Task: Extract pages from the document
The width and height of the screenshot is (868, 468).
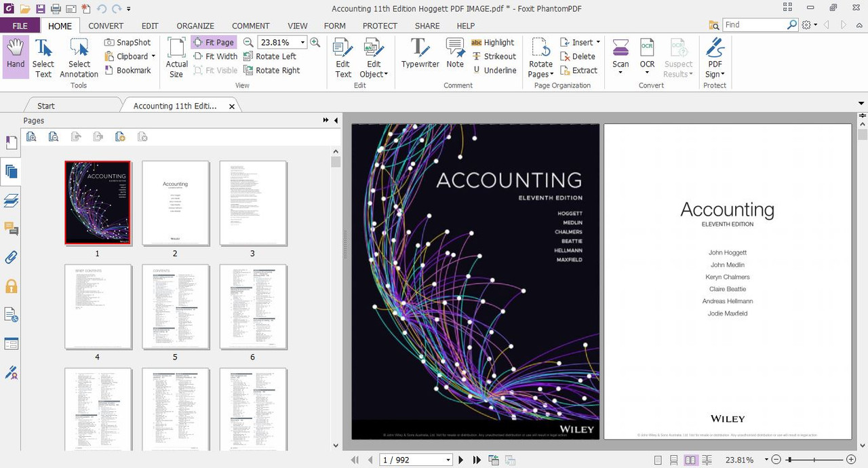Action: click(579, 71)
